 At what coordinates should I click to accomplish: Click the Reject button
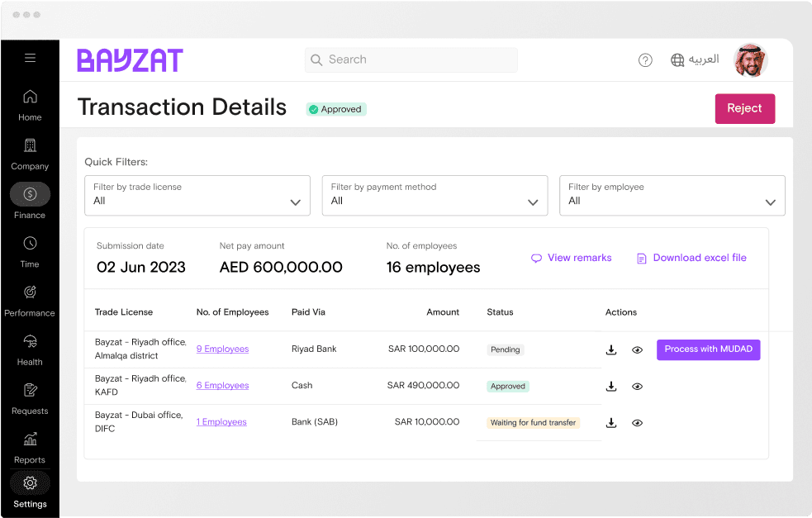click(x=744, y=109)
